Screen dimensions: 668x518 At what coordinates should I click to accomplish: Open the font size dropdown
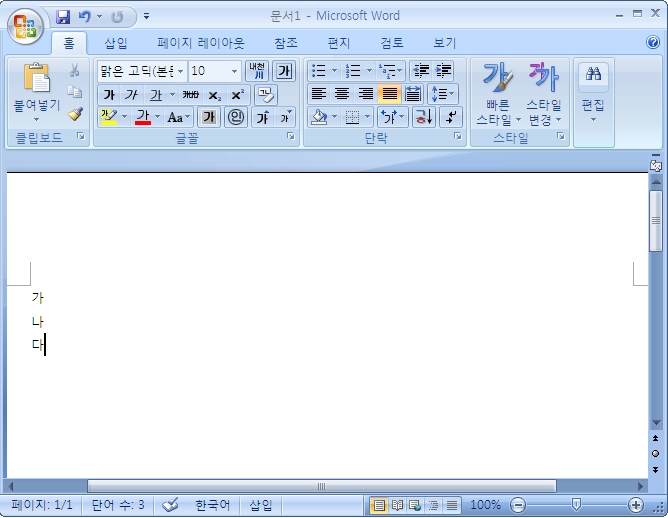tap(234, 71)
